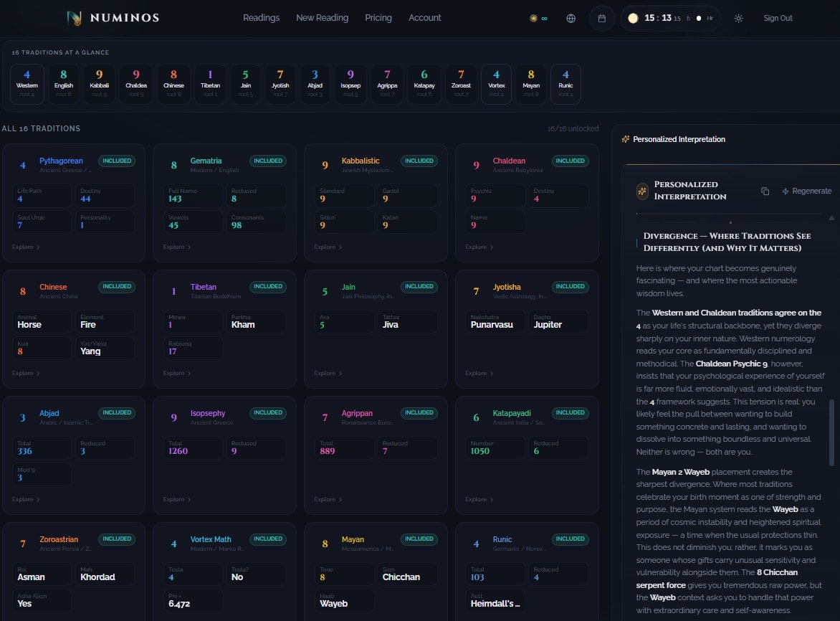The width and height of the screenshot is (840, 621).
Task: Click the scroll-up arrow in interpretation panel
Action: (x=831, y=218)
